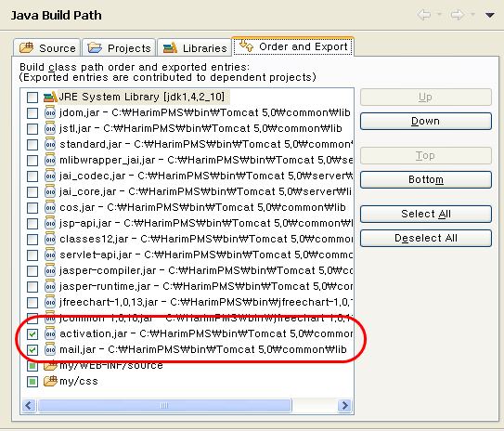Click the Down button

click(426, 122)
